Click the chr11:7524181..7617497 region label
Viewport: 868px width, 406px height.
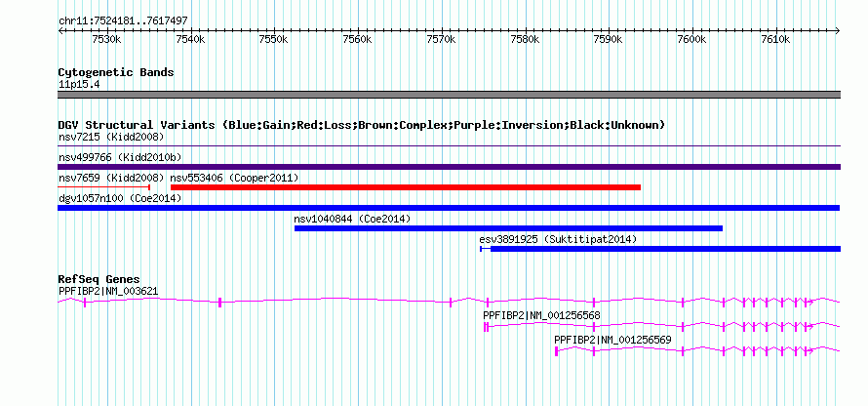click(123, 21)
